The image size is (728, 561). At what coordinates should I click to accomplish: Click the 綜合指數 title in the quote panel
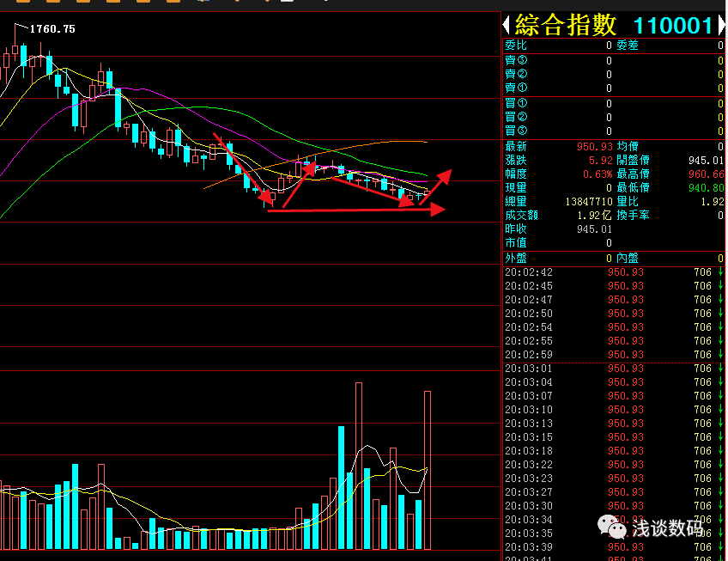coord(565,25)
